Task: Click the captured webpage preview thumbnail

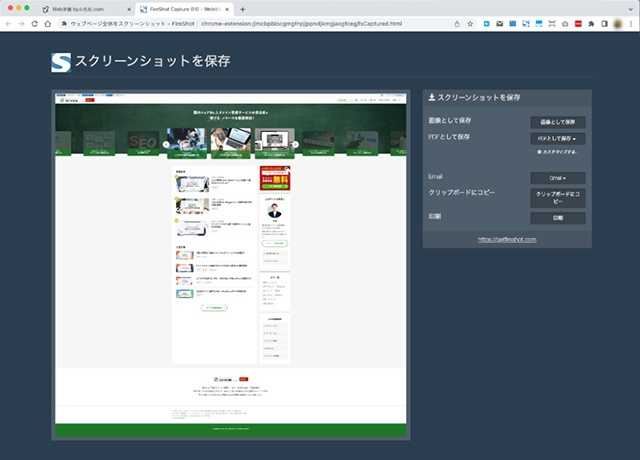Action: 231,265
